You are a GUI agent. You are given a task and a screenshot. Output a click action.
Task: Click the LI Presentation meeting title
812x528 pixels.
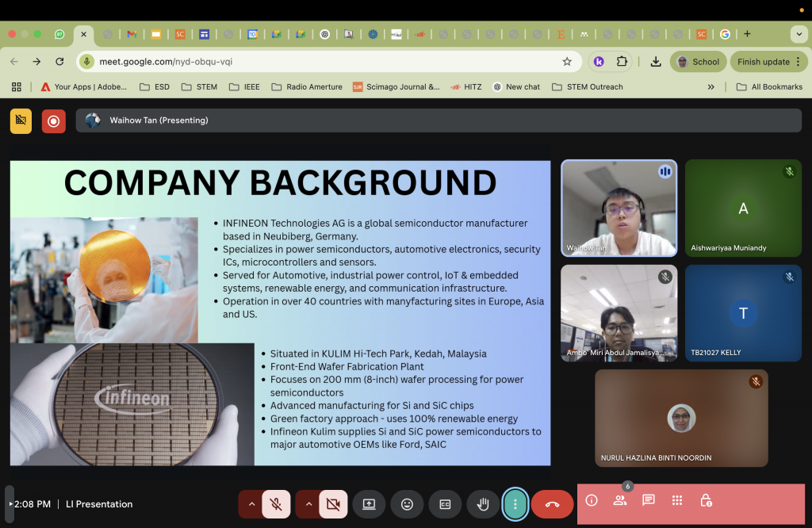(99, 504)
